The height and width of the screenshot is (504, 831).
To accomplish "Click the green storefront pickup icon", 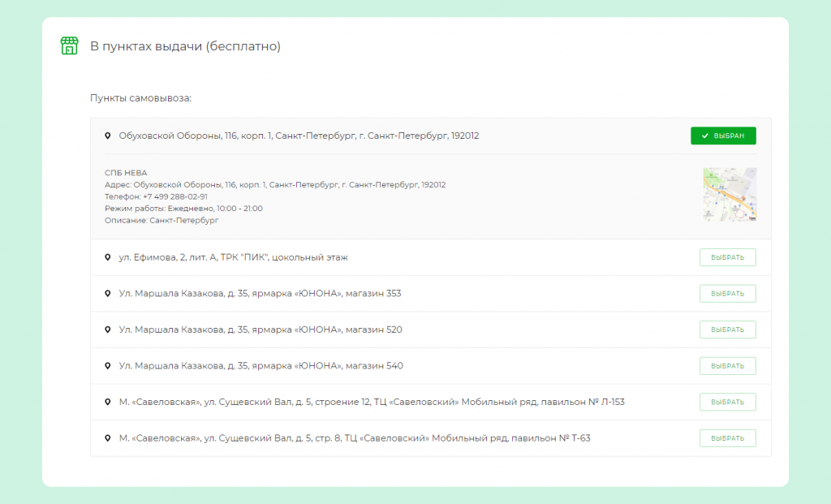I will point(70,46).
